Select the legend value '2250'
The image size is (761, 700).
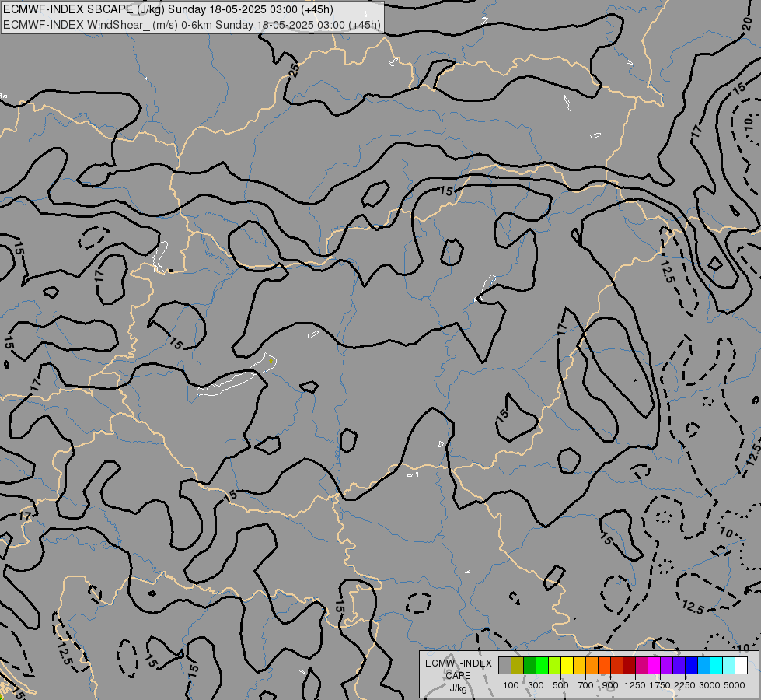[685, 685]
